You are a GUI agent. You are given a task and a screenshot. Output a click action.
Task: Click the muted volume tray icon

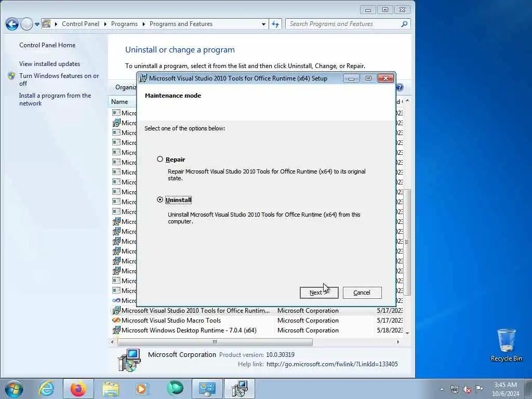[x=467, y=389]
